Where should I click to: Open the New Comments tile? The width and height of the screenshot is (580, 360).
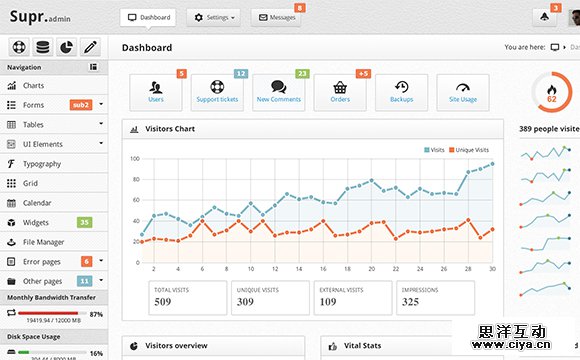coord(279,92)
